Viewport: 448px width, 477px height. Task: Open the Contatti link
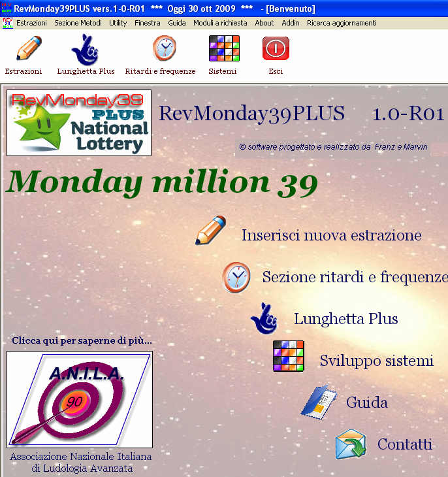tap(405, 444)
